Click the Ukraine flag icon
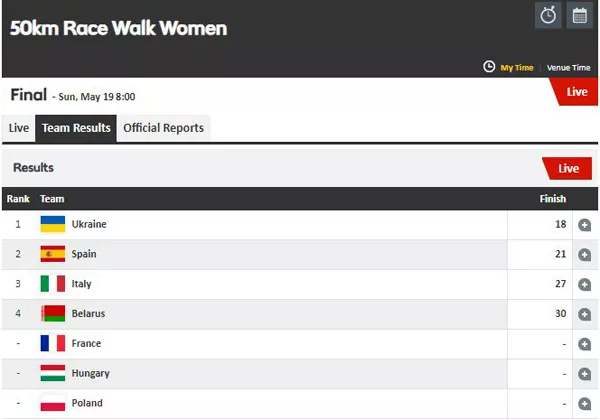 tap(53, 224)
